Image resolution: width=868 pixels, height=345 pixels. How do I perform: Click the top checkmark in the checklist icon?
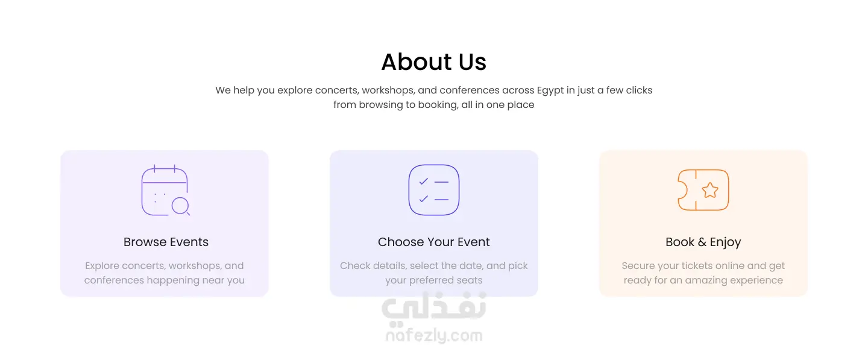(424, 182)
